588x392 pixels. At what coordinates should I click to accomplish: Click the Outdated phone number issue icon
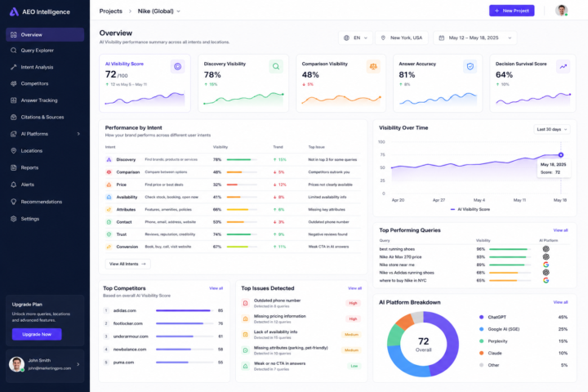(245, 303)
